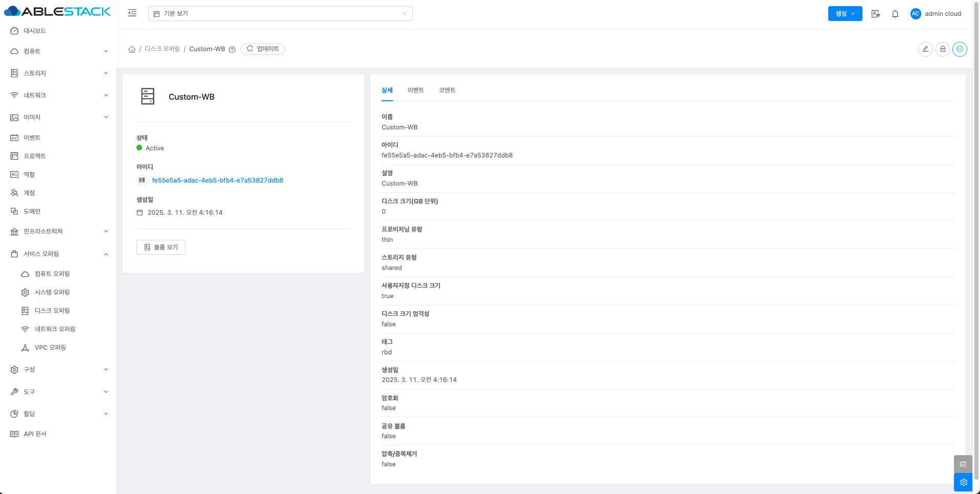Viewport: 980px width, 494px height.
Task: Click the lock icon button
Action: 942,49
